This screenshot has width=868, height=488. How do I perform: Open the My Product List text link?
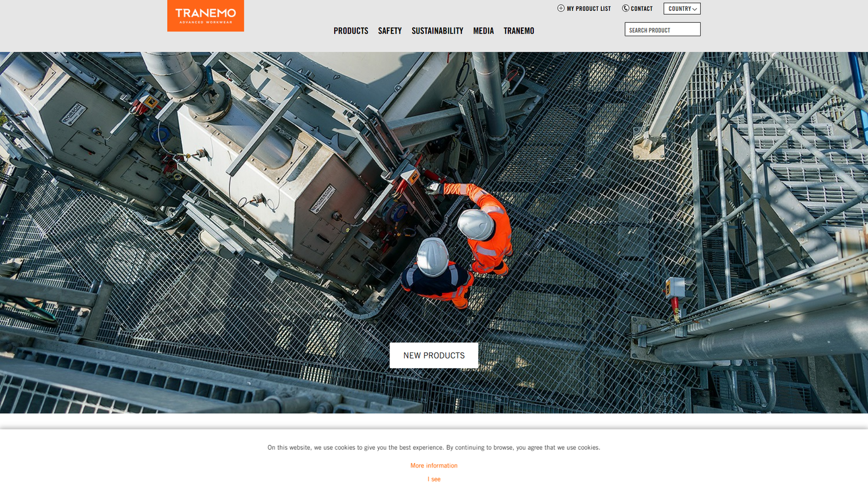click(x=589, y=9)
